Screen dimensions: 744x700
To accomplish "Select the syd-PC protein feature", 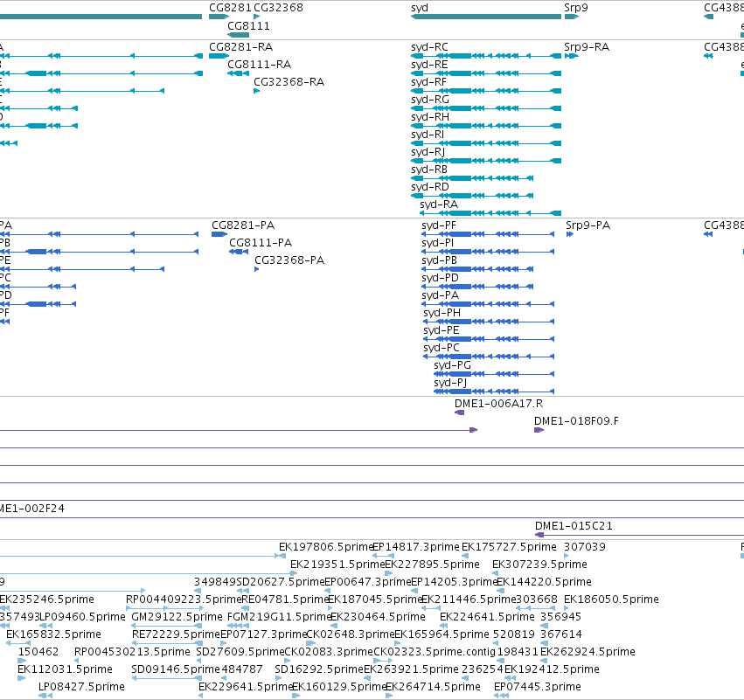I will (x=489, y=357).
